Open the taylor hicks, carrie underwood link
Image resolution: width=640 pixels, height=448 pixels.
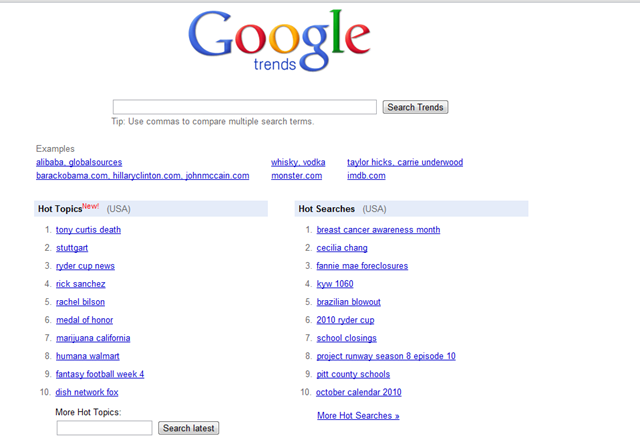pyautogui.click(x=405, y=162)
